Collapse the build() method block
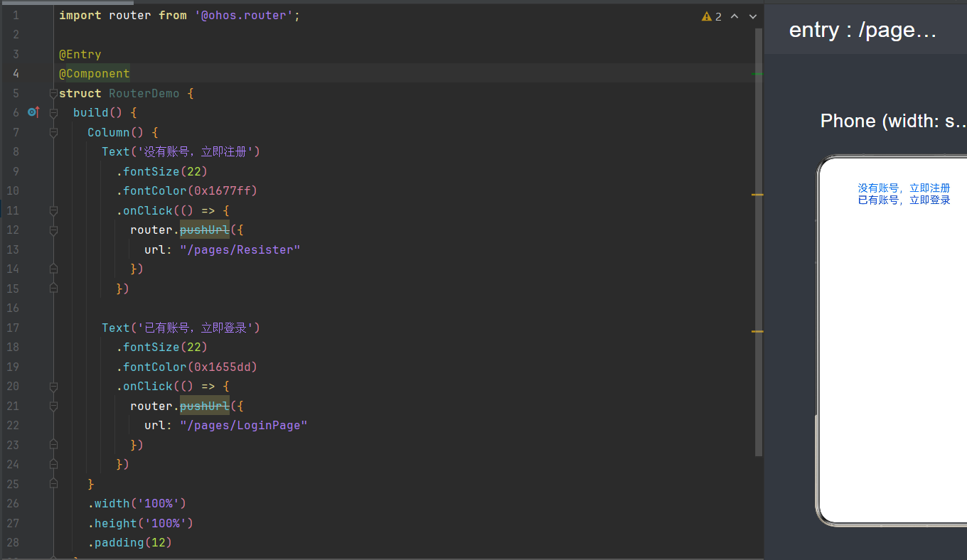This screenshot has height=560, width=967. [x=53, y=113]
